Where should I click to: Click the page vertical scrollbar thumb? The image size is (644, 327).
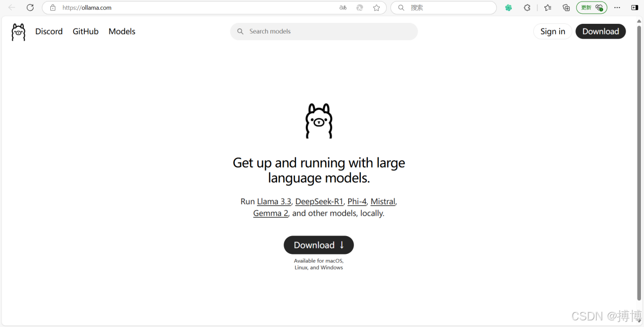pyautogui.click(x=639, y=162)
